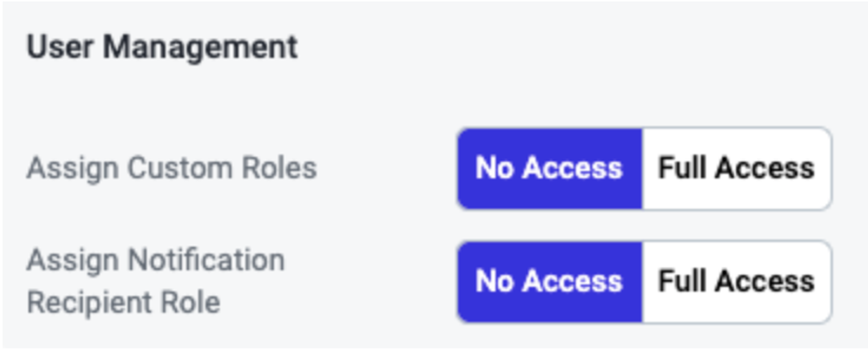Deny access for notification recipient role assignment

pyautogui.click(x=549, y=282)
